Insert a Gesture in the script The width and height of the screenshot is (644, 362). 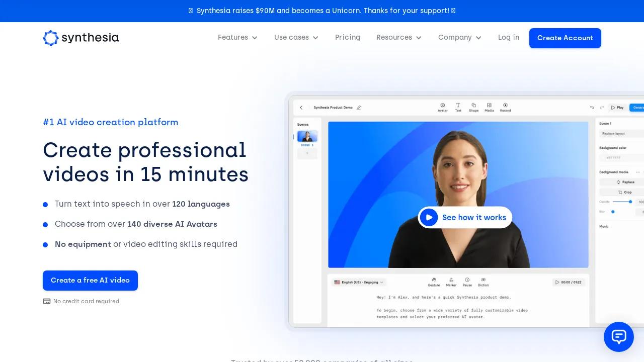coord(434,282)
